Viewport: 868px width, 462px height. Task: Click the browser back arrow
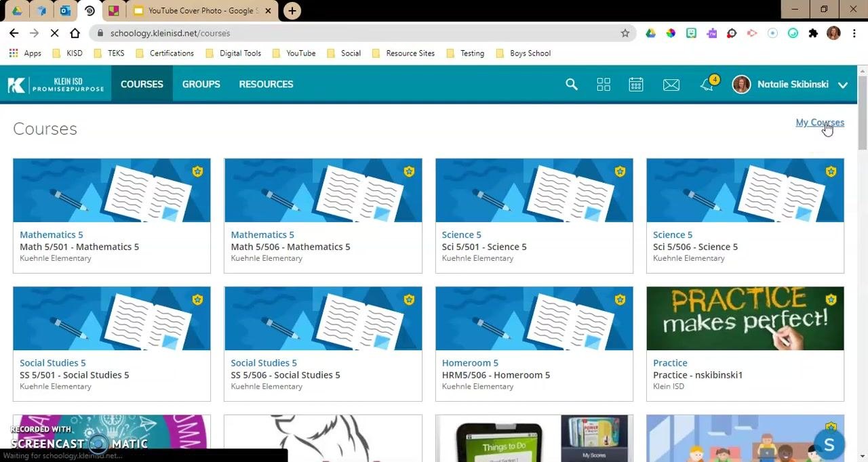pyautogui.click(x=14, y=33)
